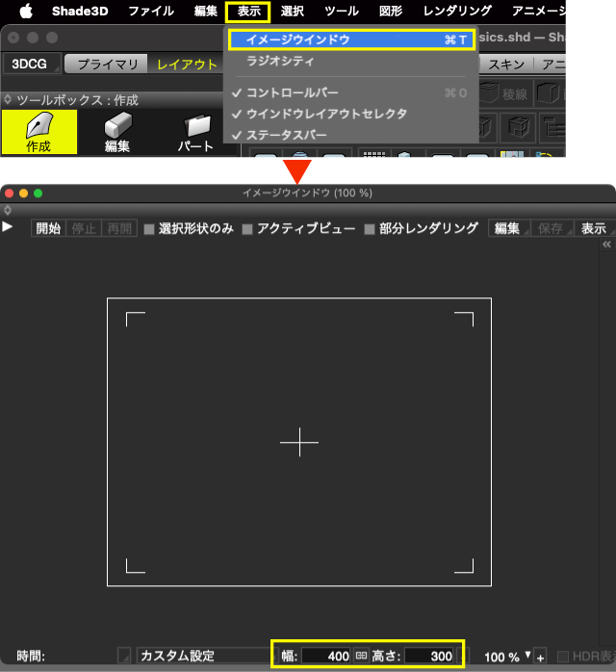Toggle ウインドウレイアウトセレクタ menu entry
Screen dimensions: 616x672
pos(351,114)
